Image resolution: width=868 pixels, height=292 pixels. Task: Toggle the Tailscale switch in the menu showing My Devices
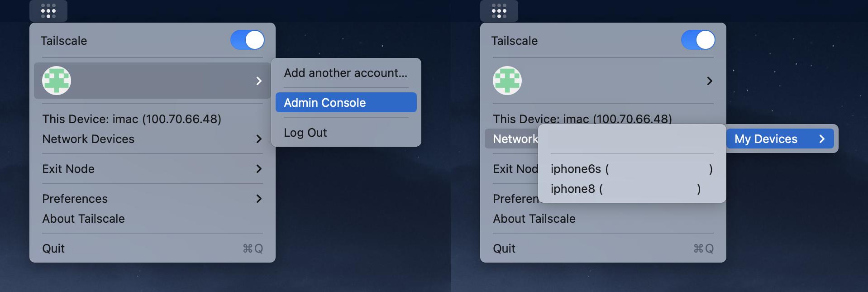point(697,40)
